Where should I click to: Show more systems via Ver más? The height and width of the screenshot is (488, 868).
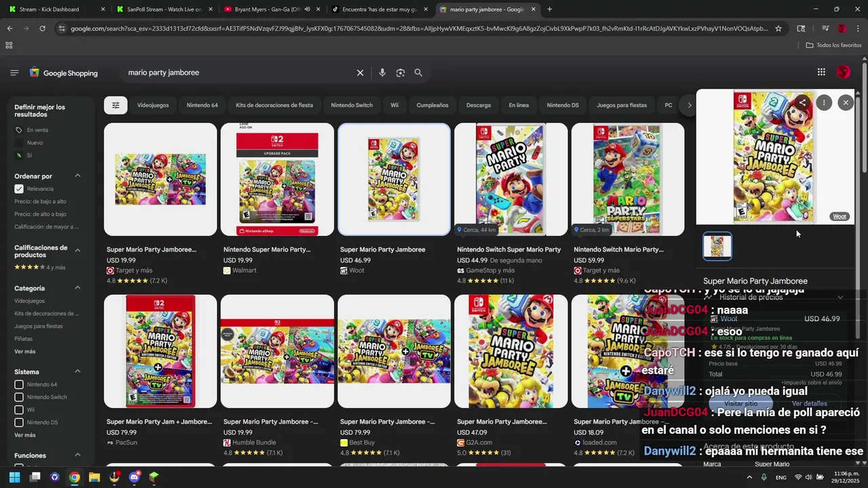25,435
